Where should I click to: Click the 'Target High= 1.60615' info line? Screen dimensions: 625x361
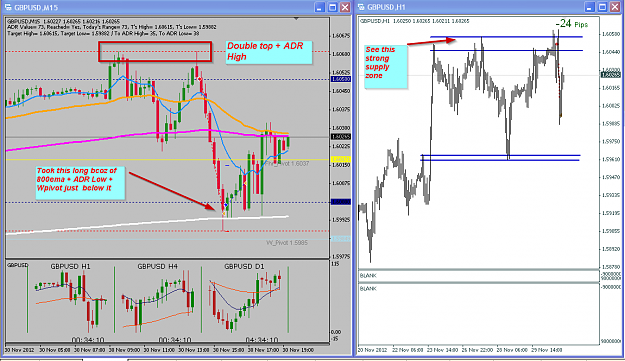103,33
